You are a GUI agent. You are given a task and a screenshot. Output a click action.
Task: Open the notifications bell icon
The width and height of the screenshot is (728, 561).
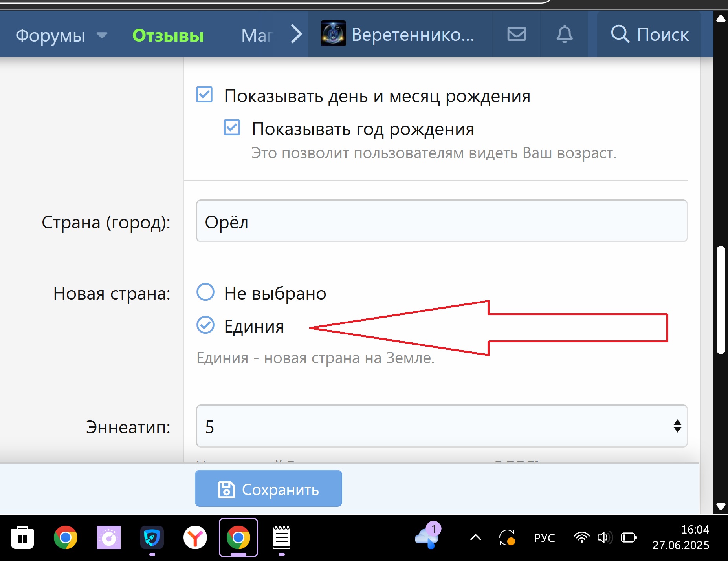564,35
